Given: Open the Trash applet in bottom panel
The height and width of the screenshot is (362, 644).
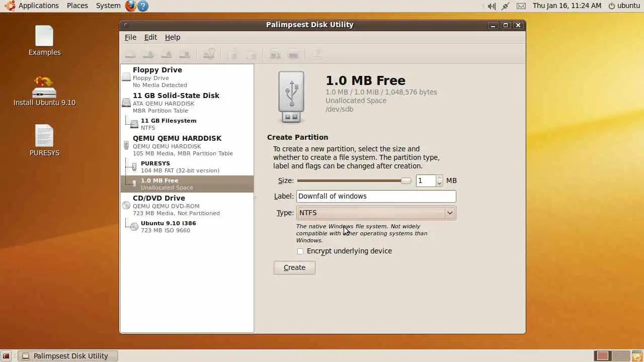Looking at the screenshot, I should (x=637, y=356).
